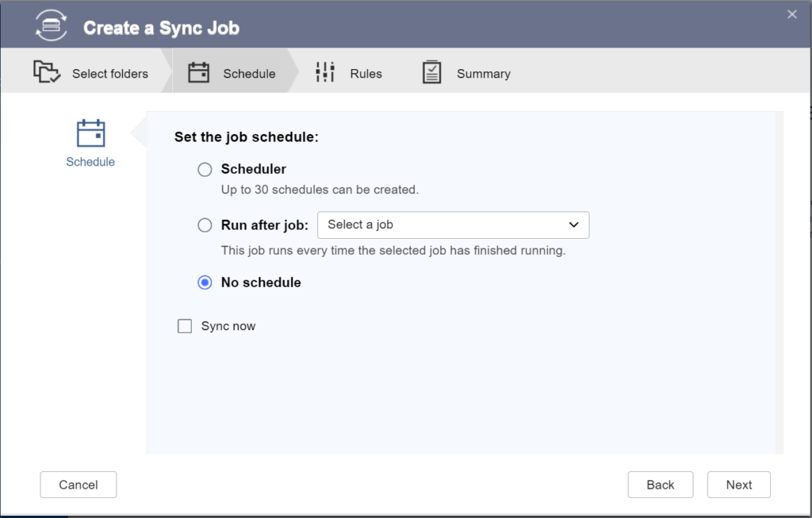
Task: Select the Scheduler radio option
Action: pyautogui.click(x=205, y=170)
